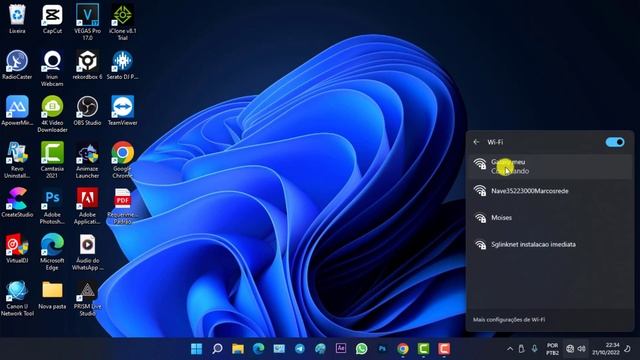This screenshot has height=360, width=640.
Task: Select Revo Uninstaller shortcut
Action: pyautogui.click(x=17, y=160)
